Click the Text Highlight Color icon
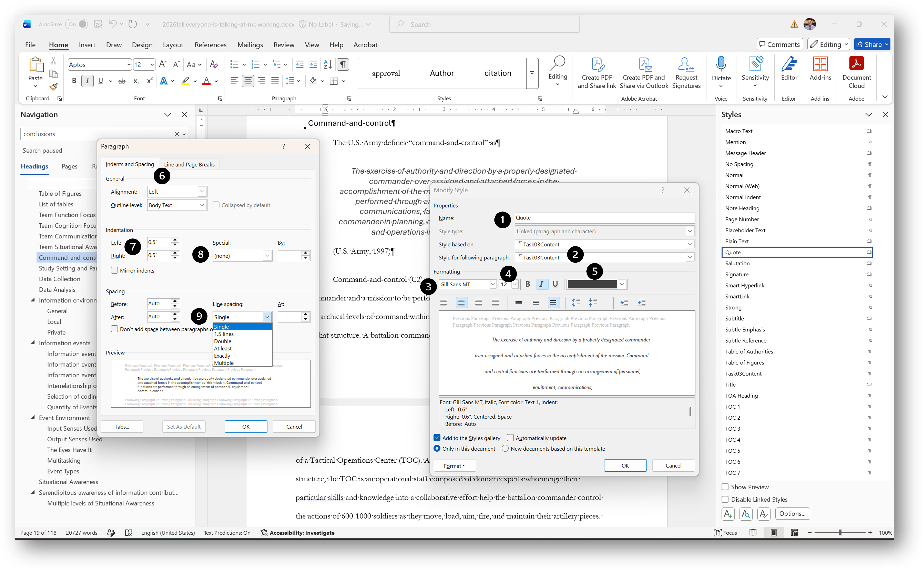The image size is (924, 570). tap(185, 81)
